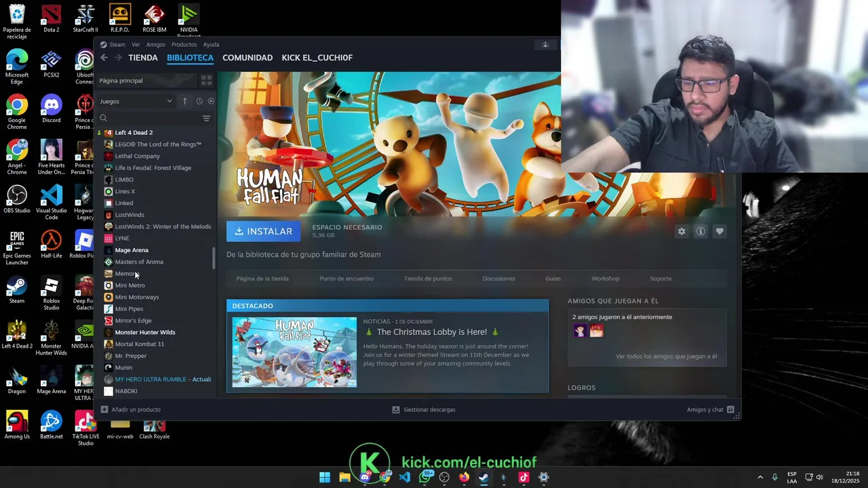Switch the library to grid view icon
The image size is (868, 488).
tap(206, 80)
